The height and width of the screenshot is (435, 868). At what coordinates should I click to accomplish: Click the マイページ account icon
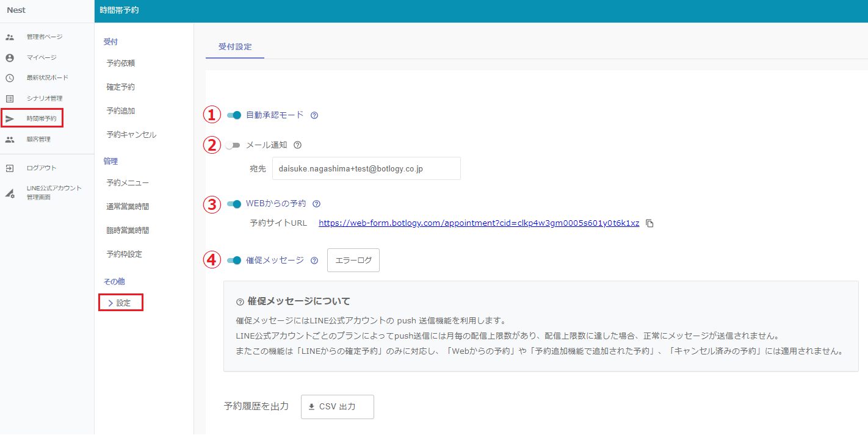click(10, 58)
